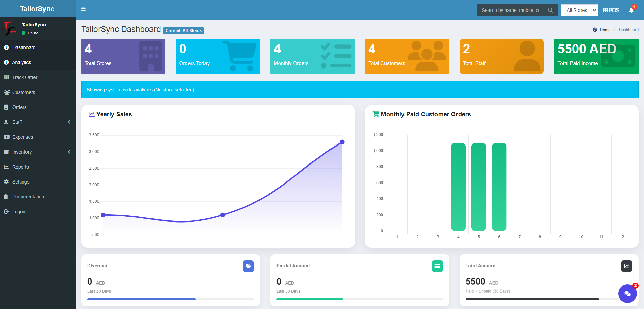Click the Documentation clipboard icon
The width and height of the screenshot is (644, 309).
6,197
